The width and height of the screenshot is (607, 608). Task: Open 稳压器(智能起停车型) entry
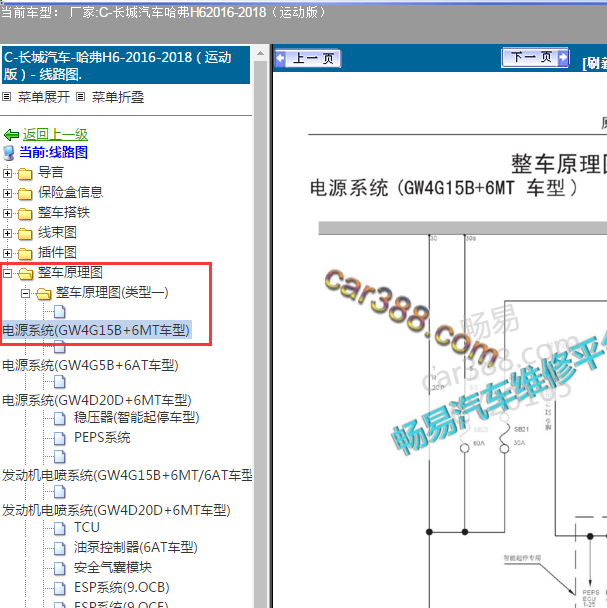coord(137,418)
